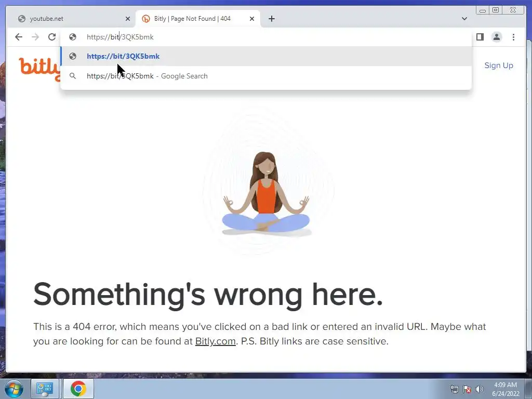The image size is (532, 399).
Task: Follow the Bitly.com link in error text
Action: click(216, 341)
